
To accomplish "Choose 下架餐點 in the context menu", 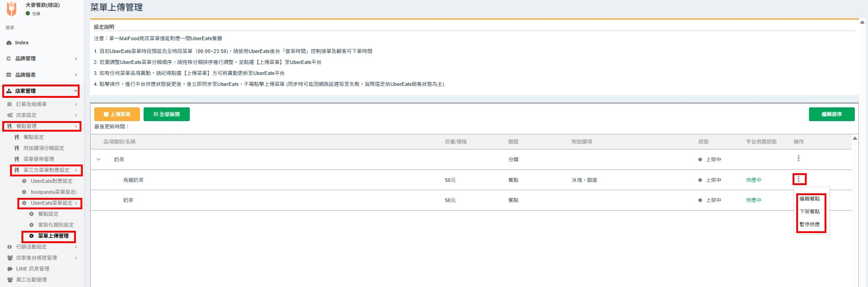I will pos(809,212).
